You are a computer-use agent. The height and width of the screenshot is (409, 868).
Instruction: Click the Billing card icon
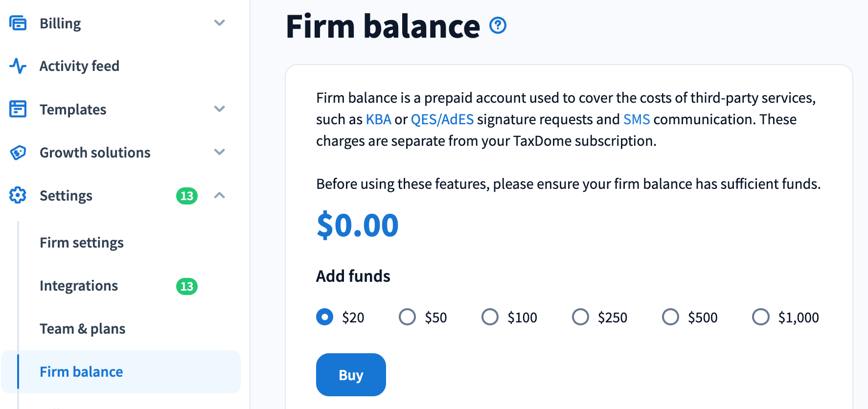pos(18,23)
